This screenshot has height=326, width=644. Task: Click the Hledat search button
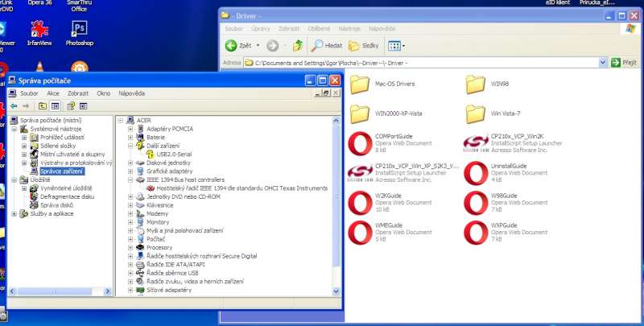328,46
